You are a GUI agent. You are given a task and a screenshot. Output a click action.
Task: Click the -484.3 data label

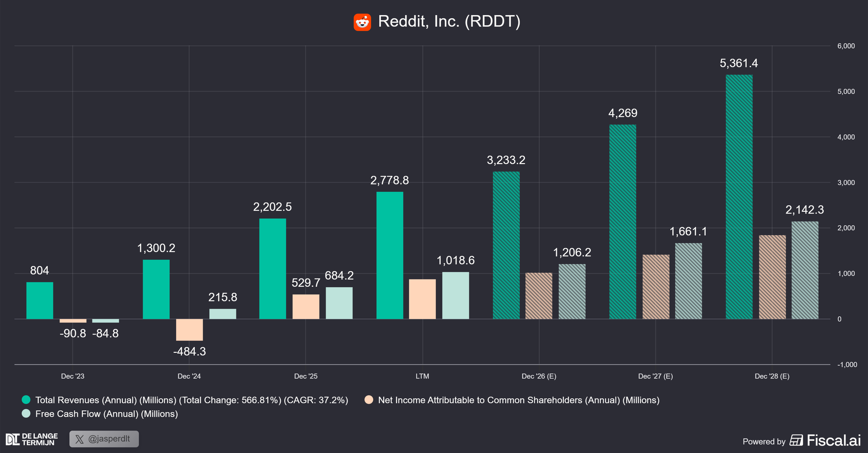click(190, 351)
